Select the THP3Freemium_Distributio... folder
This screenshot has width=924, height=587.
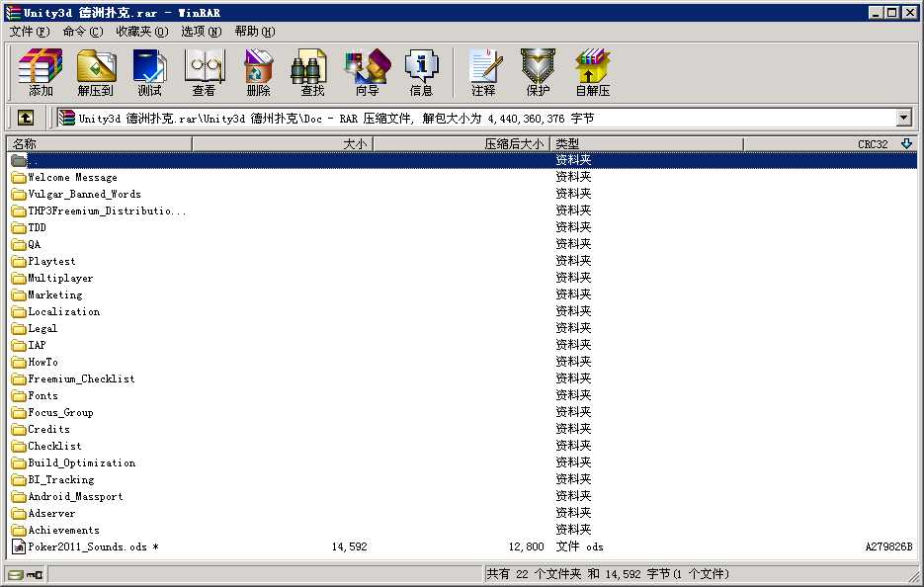[x=108, y=211]
